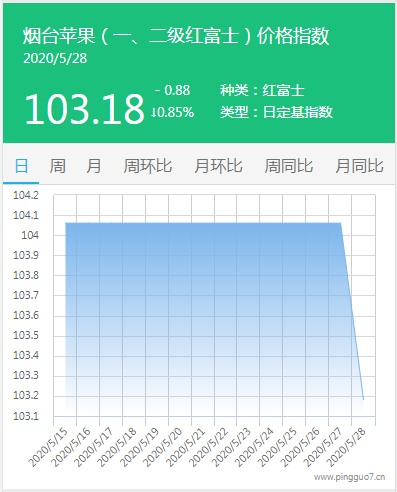Click the x-axis label 2020/5/27

pyautogui.click(x=323, y=448)
